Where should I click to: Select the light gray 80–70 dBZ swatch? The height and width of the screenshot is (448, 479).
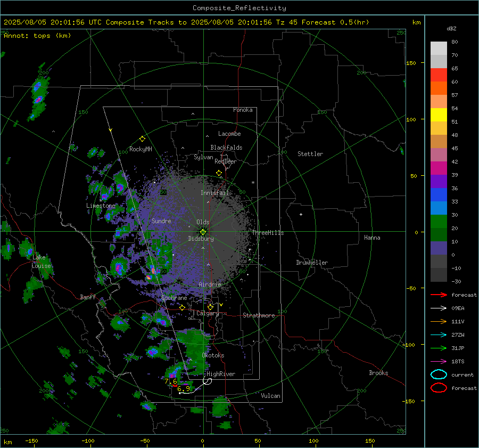click(439, 48)
